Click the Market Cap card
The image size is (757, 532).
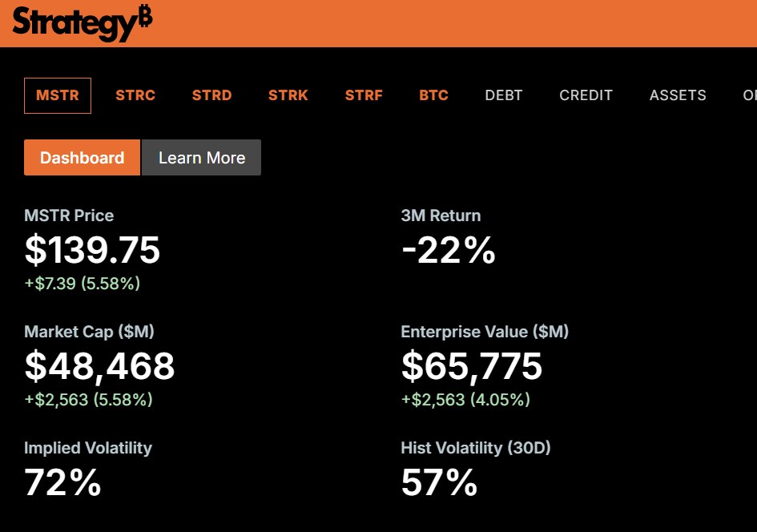point(99,365)
